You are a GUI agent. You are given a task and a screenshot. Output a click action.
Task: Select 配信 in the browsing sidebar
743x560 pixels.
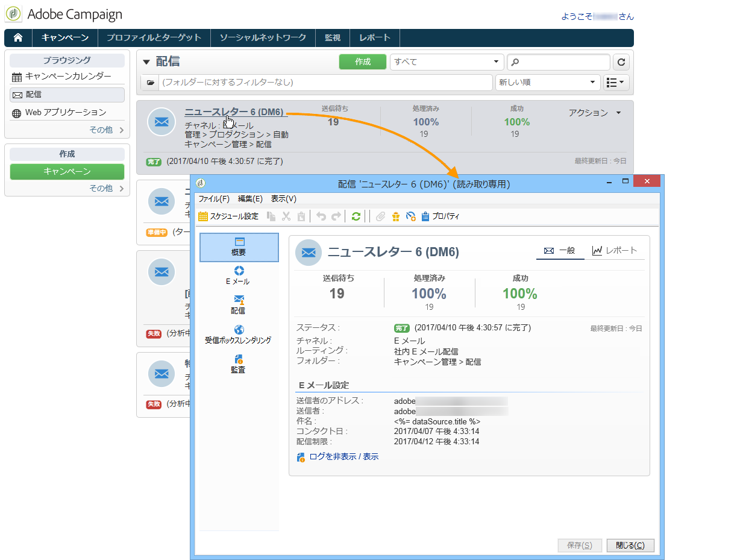point(67,95)
